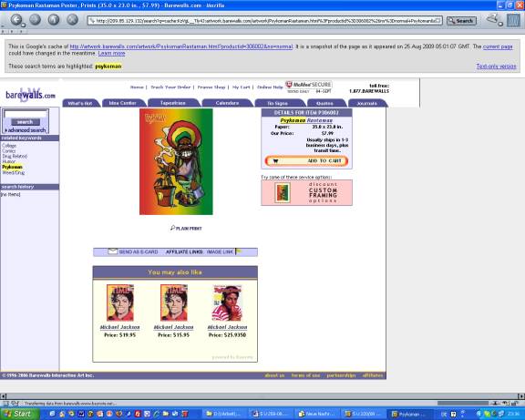Click the URL address bar field
This screenshot has height=420, width=525.
265,21
